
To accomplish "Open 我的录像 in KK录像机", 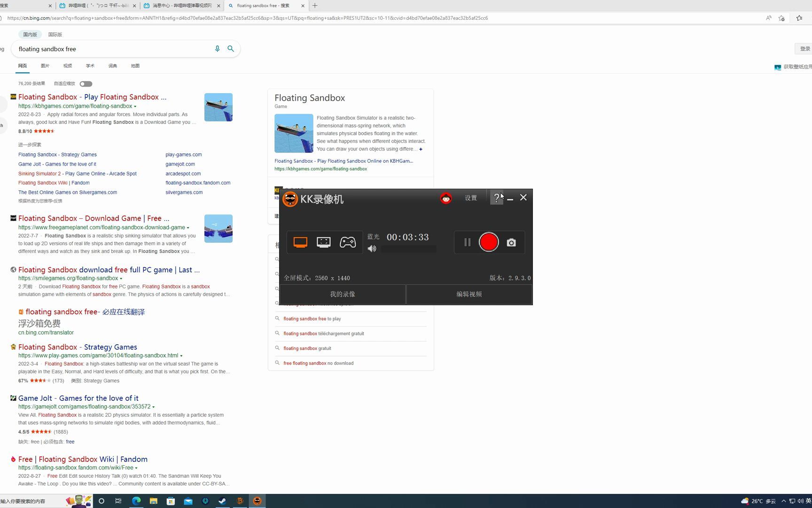I will tap(343, 294).
